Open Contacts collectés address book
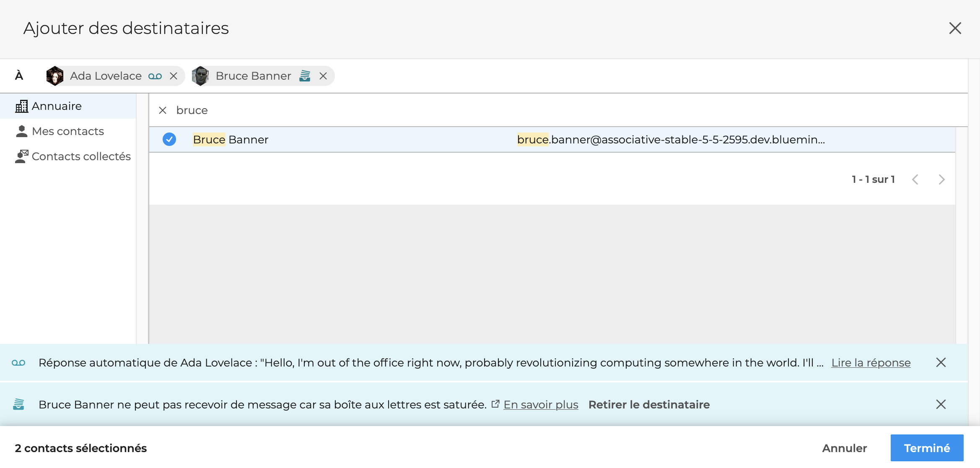980x468 pixels. [81, 156]
